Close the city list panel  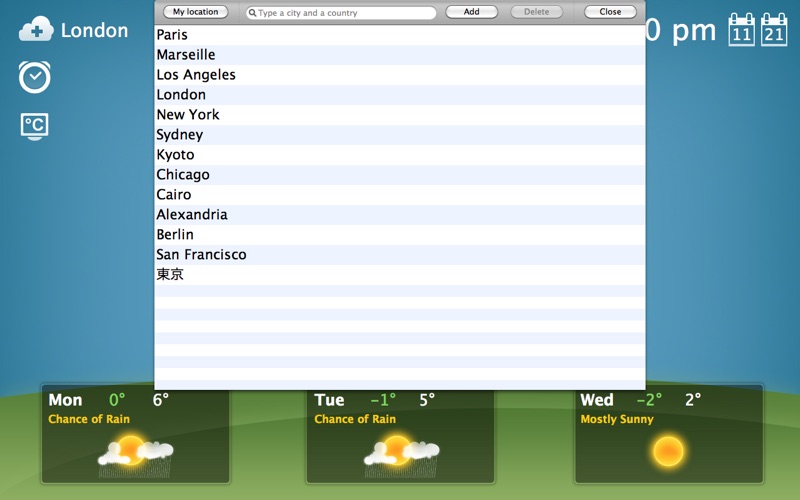pos(610,12)
